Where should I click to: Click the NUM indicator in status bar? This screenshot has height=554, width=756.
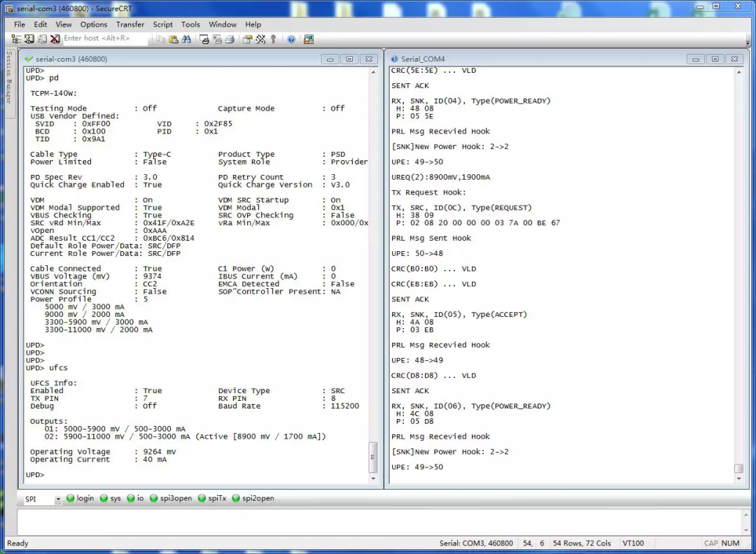[x=730, y=543]
